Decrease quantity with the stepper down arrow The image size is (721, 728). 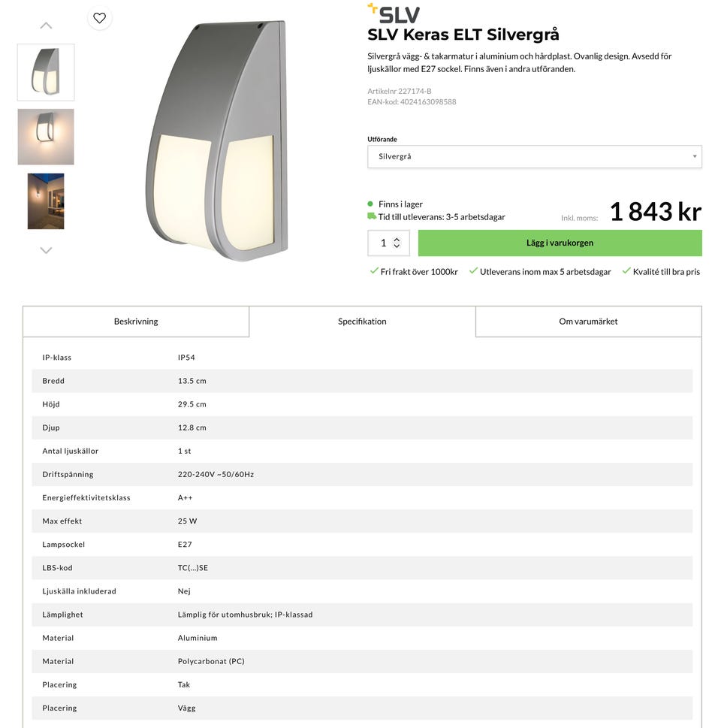[x=397, y=246]
